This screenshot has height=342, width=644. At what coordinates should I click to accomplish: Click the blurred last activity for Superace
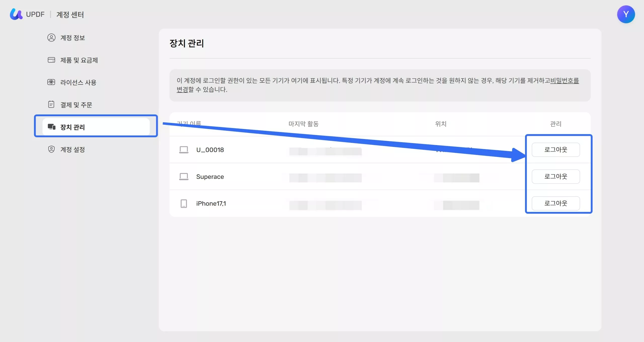pos(326,178)
